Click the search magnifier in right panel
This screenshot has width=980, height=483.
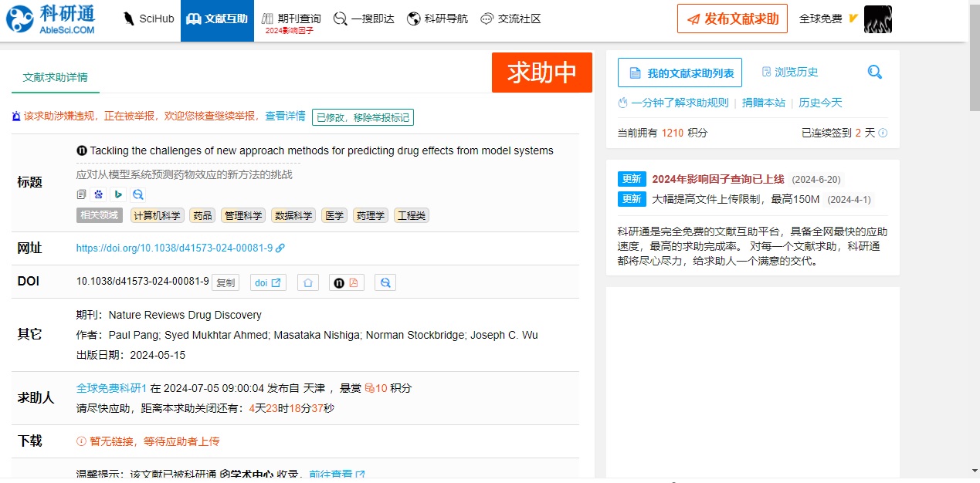[874, 73]
